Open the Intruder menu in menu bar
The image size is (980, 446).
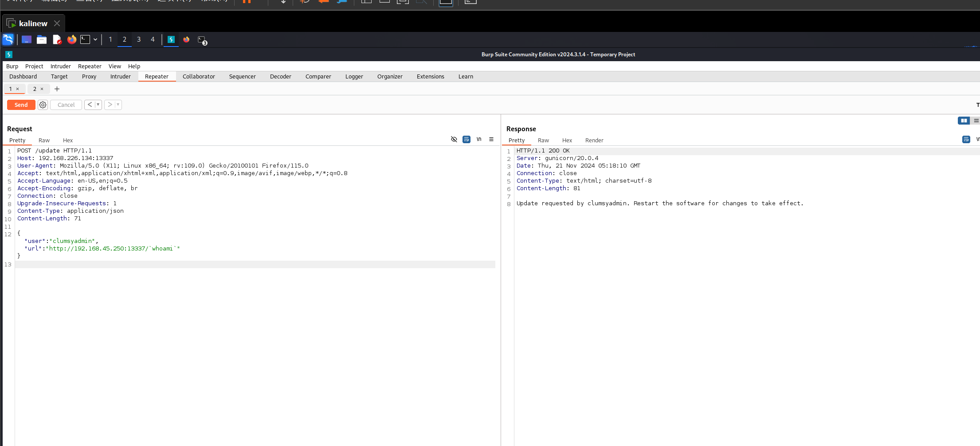pos(61,66)
